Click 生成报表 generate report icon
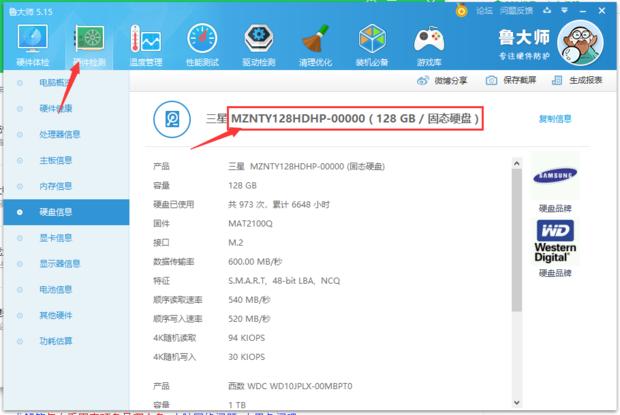 point(557,81)
